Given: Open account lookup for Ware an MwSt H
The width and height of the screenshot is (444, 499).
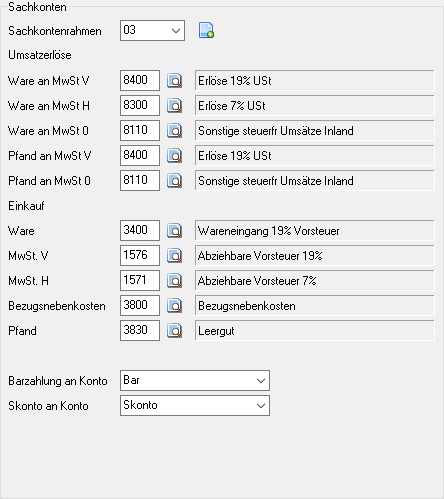Looking at the screenshot, I should click(x=174, y=105).
